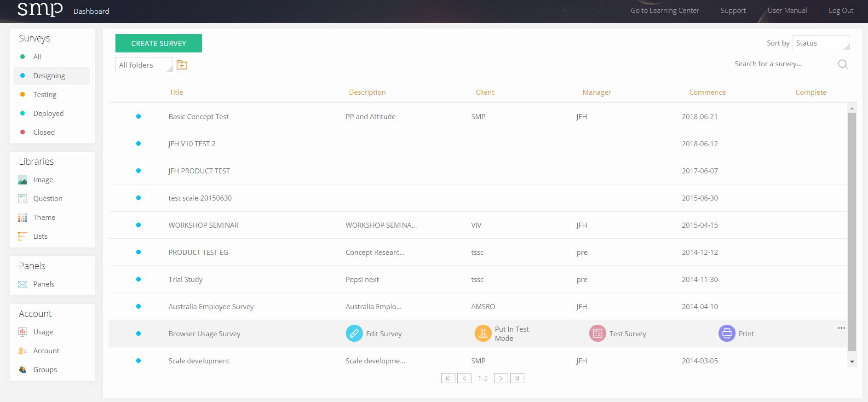Screen dimensions: 868x402
Task: Go to next page of surveys
Action: pos(501,379)
